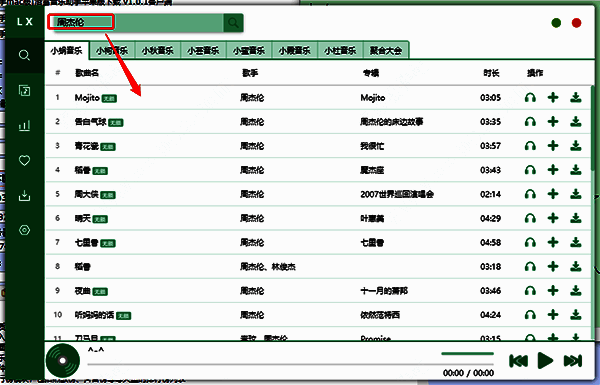Click the 2007世界巡回演唱会 album cell
Image resolution: width=600 pixels, height=385 pixels.
(397, 194)
